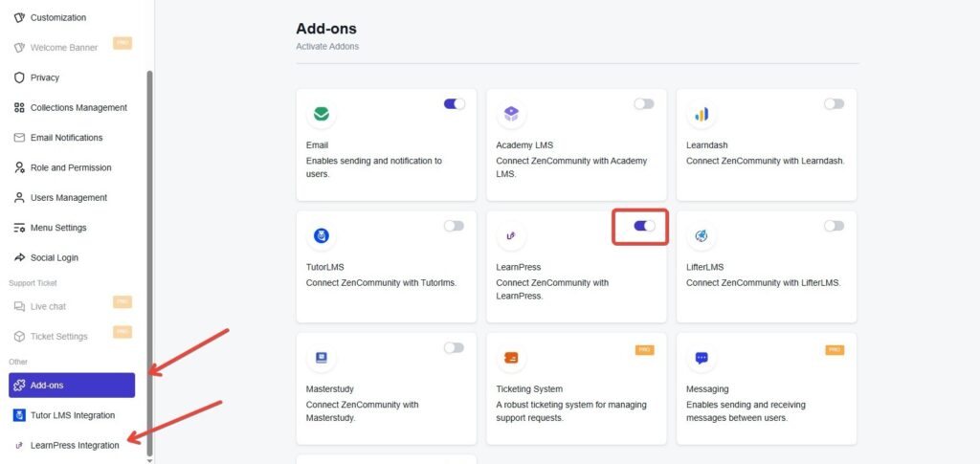Disable the Email add-on toggle
Screen dimensions: 980x464
(455, 103)
